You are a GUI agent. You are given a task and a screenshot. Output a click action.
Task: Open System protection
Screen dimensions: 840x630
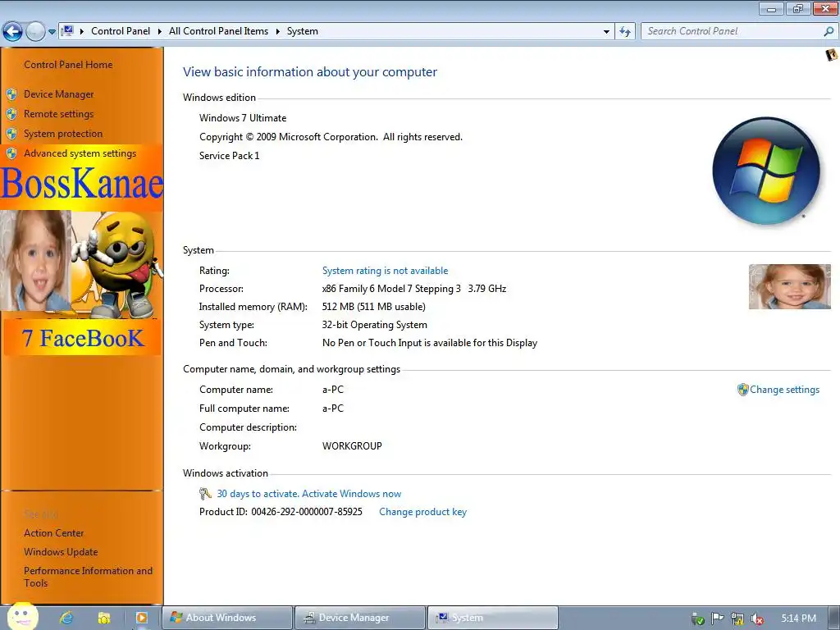[63, 134]
